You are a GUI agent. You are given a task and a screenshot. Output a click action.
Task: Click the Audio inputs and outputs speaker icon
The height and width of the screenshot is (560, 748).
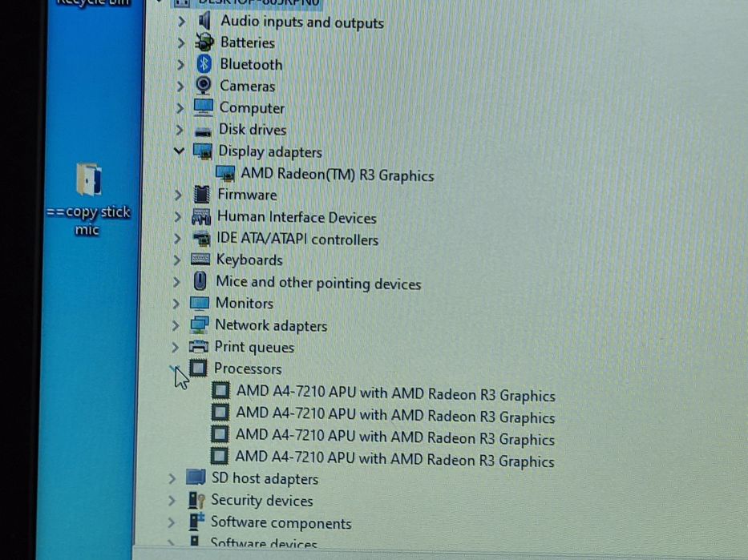tap(204, 21)
